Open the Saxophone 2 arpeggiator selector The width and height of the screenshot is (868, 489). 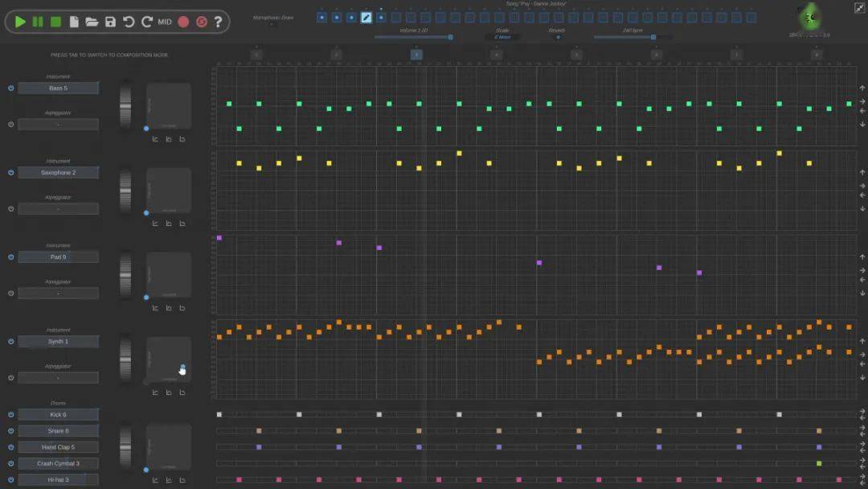pos(58,209)
